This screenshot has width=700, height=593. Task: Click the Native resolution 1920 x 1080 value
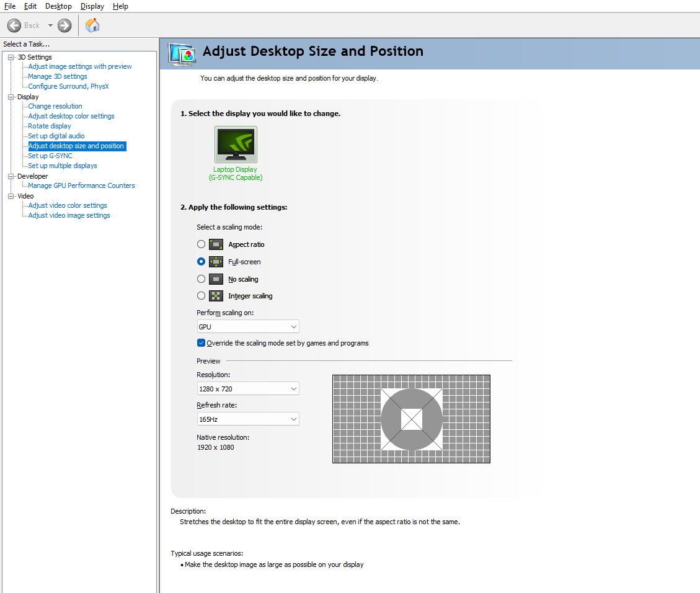[x=216, y=447]
